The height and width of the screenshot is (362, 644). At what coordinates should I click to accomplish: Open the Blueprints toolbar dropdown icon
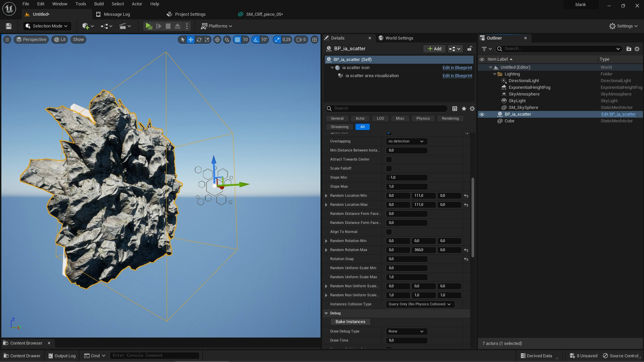pos(106,26)
